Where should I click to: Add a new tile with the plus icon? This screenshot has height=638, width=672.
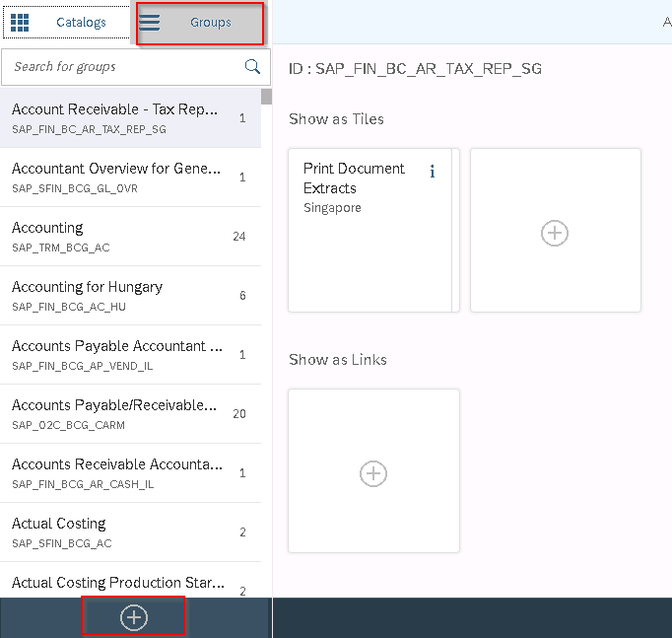click(555, 233)
